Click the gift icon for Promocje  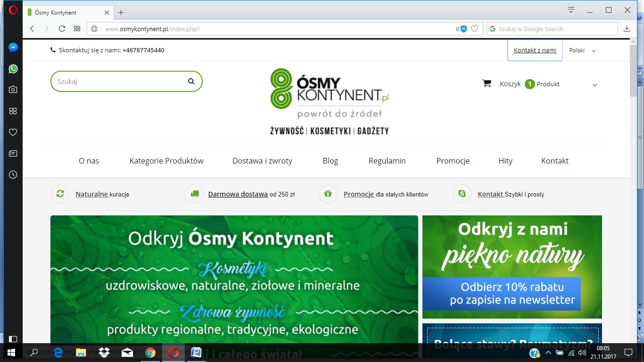pos(328,194)
